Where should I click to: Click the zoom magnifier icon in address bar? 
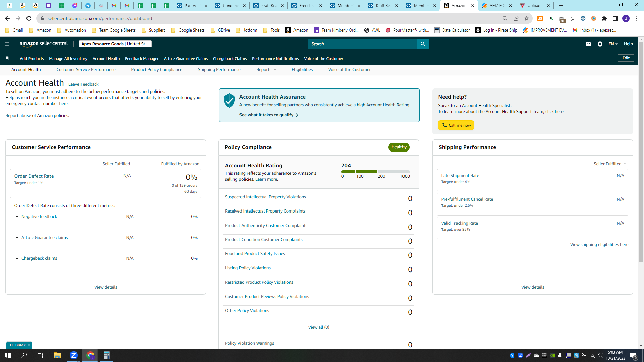click(505, 18)
